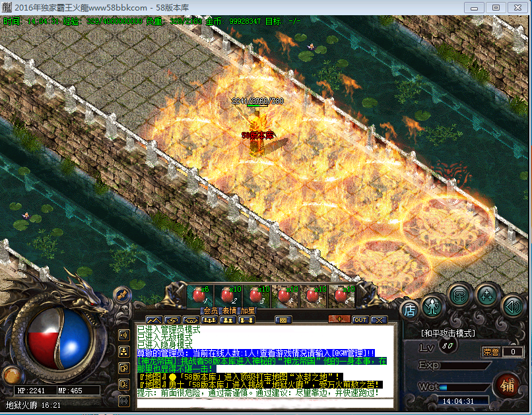Open the inventory bag round icon
Viewport: 532px width, 415px height.
pos(459,296)
